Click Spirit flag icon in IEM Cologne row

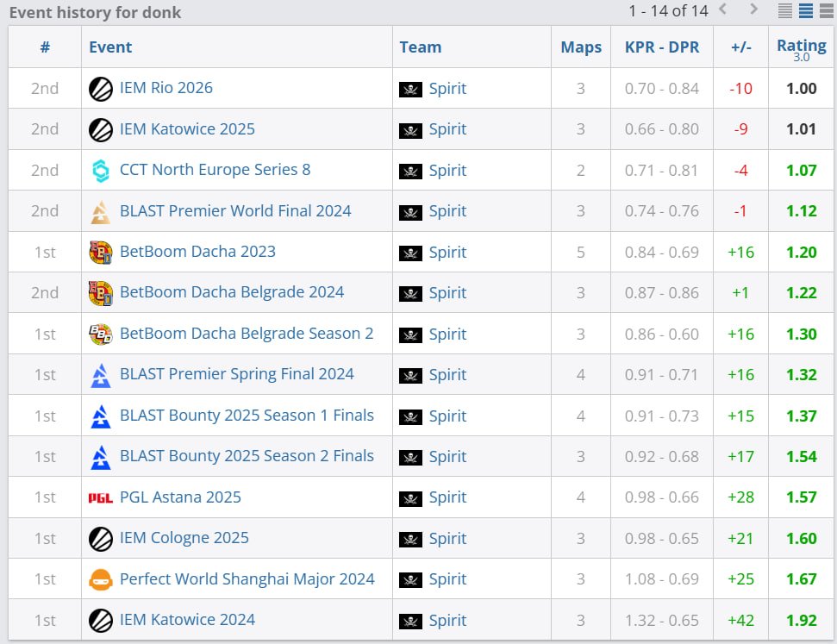pyautogui.click(x=410, y=540)
